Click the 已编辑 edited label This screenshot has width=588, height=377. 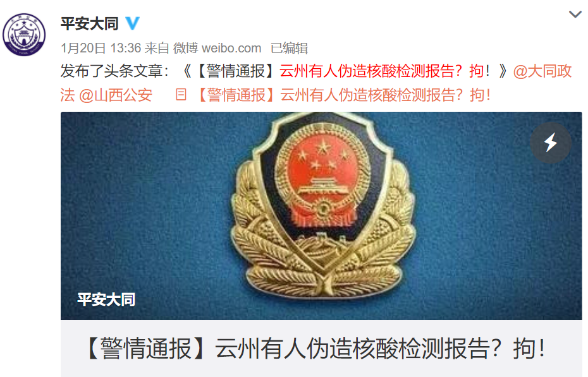tap(289, 48)
